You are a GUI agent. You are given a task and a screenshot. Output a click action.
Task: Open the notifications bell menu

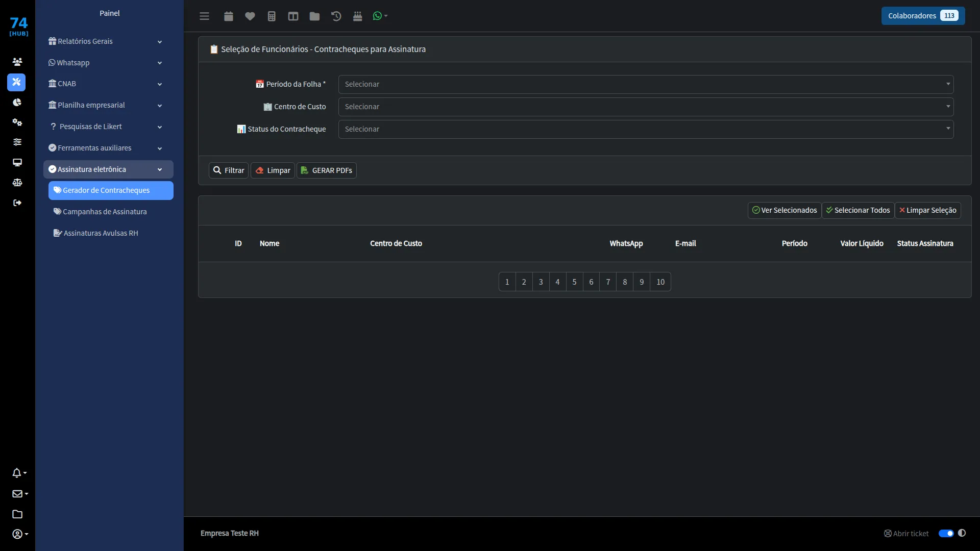[x=19, y=473]
